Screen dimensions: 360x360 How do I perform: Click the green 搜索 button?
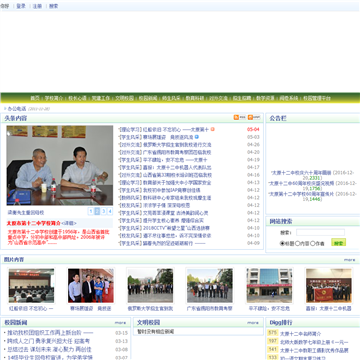coord(338,243)
